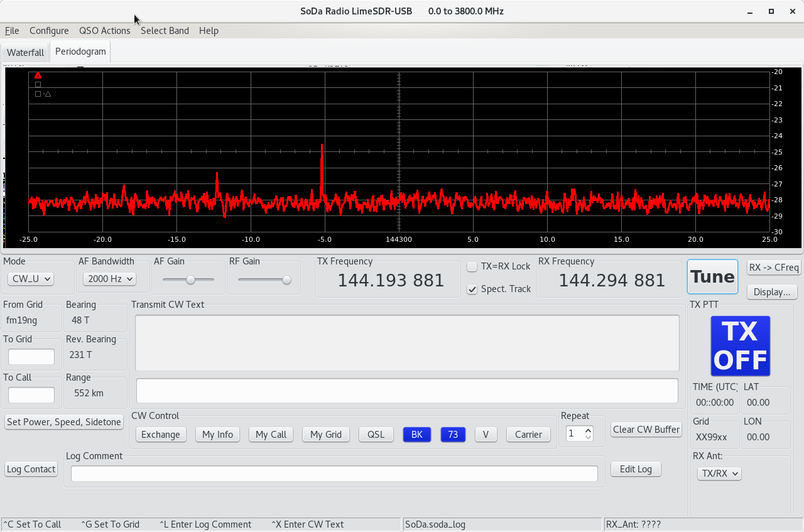This screenshot has height=532, width=804.
Task: Click the Rev. Bearing value 231 T
Action: 80,355
